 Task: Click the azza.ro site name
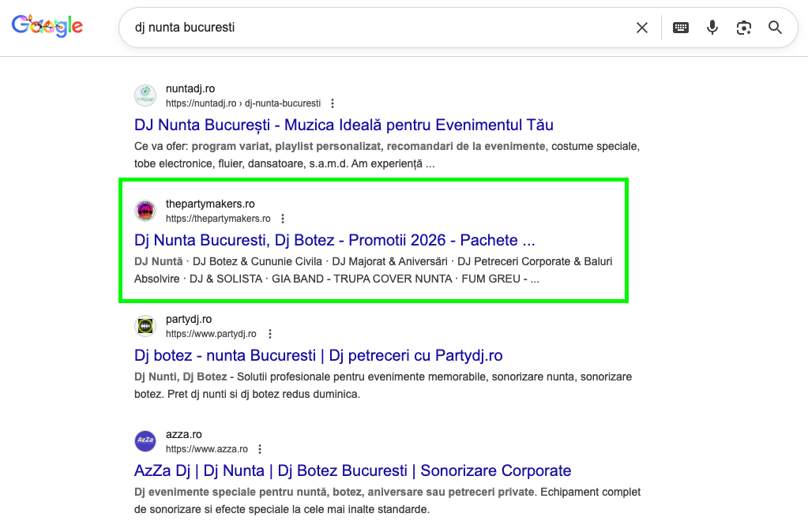183,435
